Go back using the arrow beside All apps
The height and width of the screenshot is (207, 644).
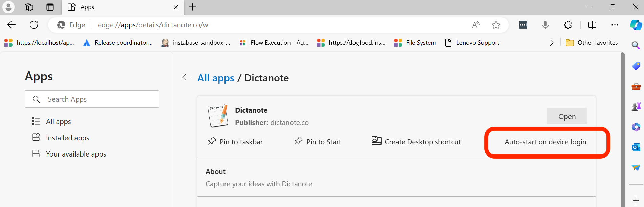click(x=186, y=77)
